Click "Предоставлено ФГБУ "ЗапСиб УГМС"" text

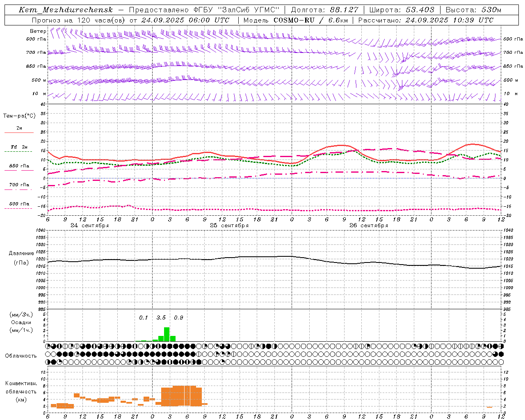(x=204, y=10)
